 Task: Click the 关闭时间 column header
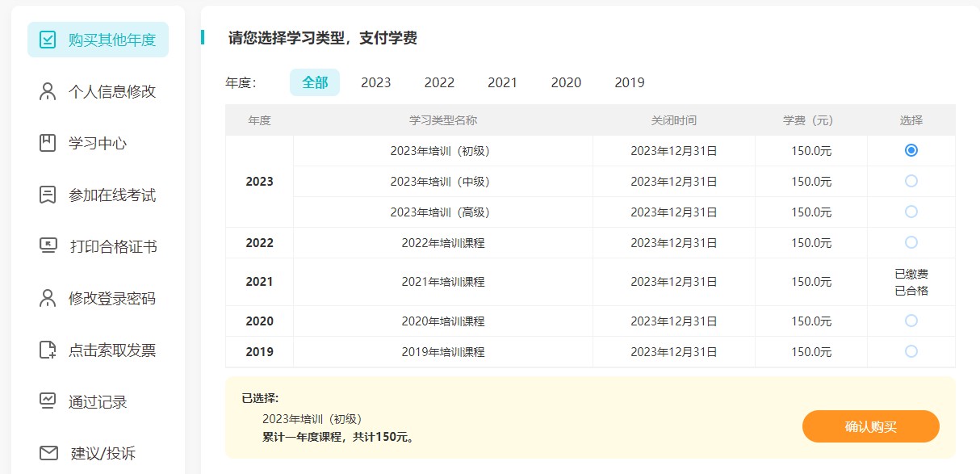click(674, 120)
